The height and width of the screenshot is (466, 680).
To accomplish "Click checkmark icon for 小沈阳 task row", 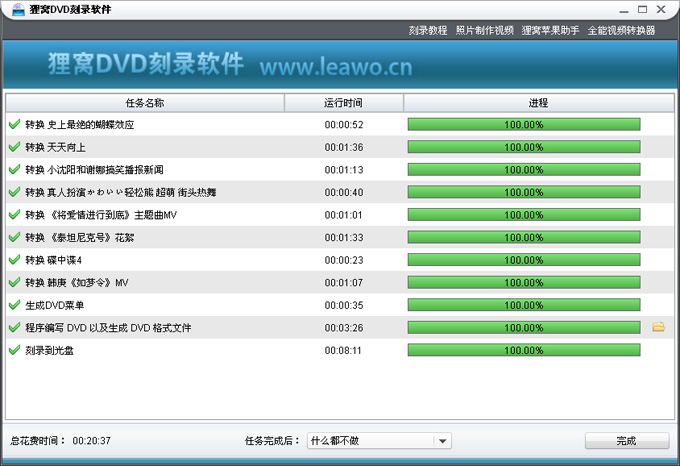I will (x=14, y=169).
